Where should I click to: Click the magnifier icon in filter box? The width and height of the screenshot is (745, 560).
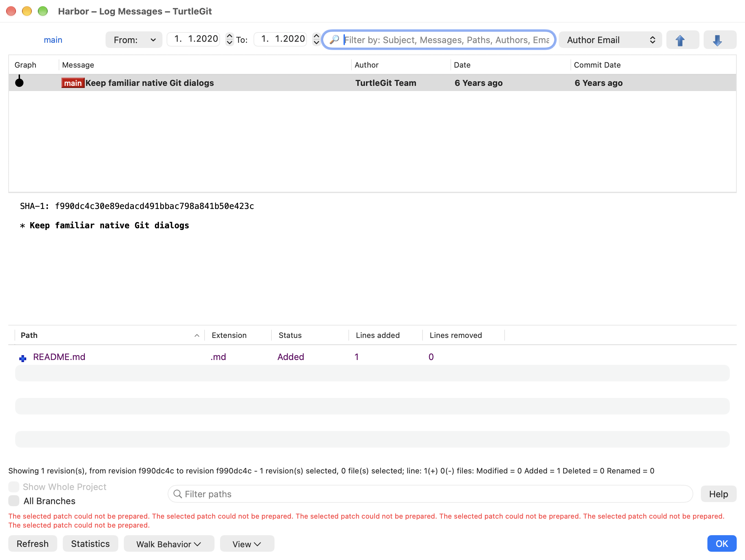coord(334,40)
